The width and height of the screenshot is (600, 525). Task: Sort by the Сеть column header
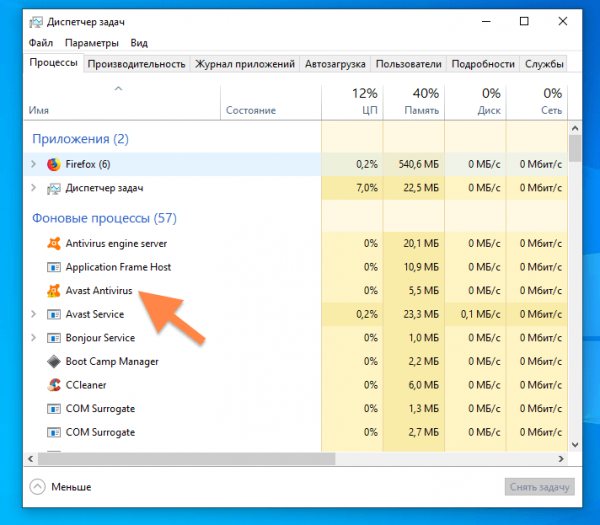537,102
